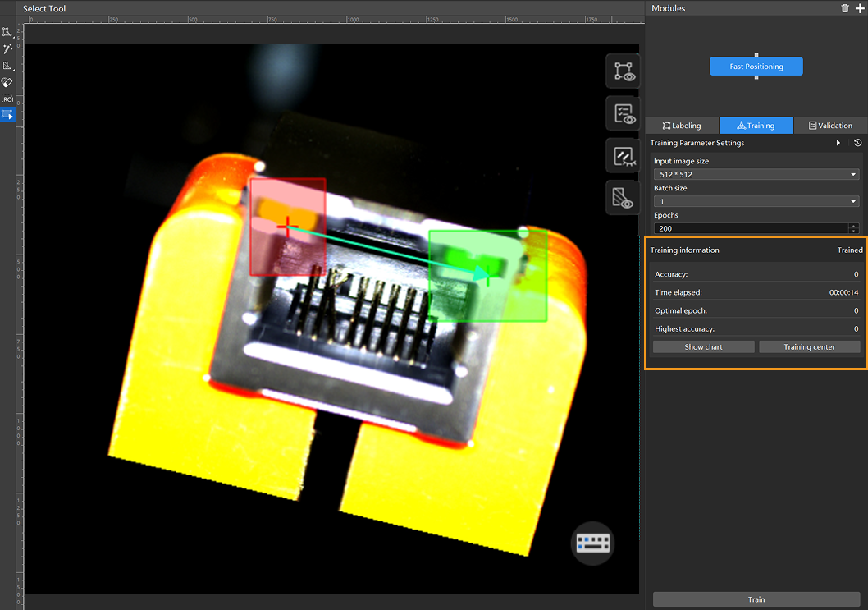
Task: Expand Training Parameter Settings arrow
Action: 838,143
